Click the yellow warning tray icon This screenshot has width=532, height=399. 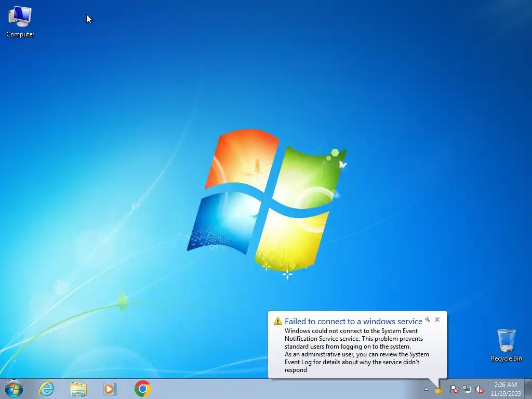coord(438,390)
